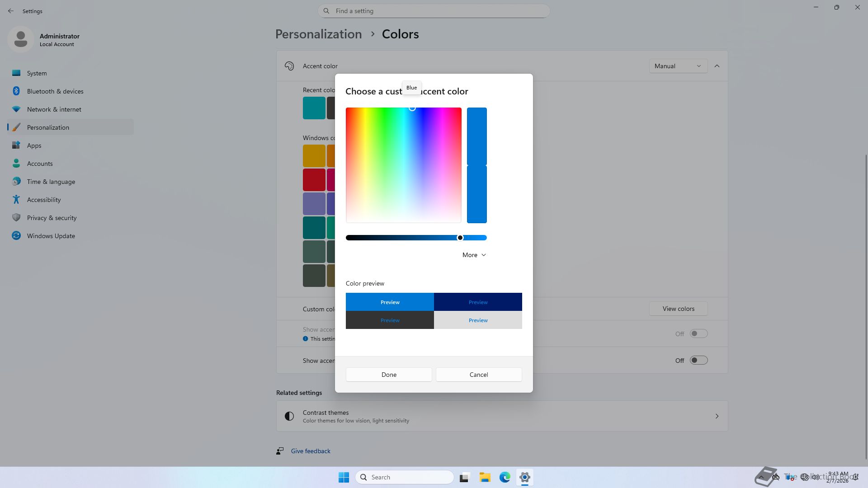Open the Manual accent color dropdown
The width and height of the screenshot is (868, 488).
(x=678, y=66)
